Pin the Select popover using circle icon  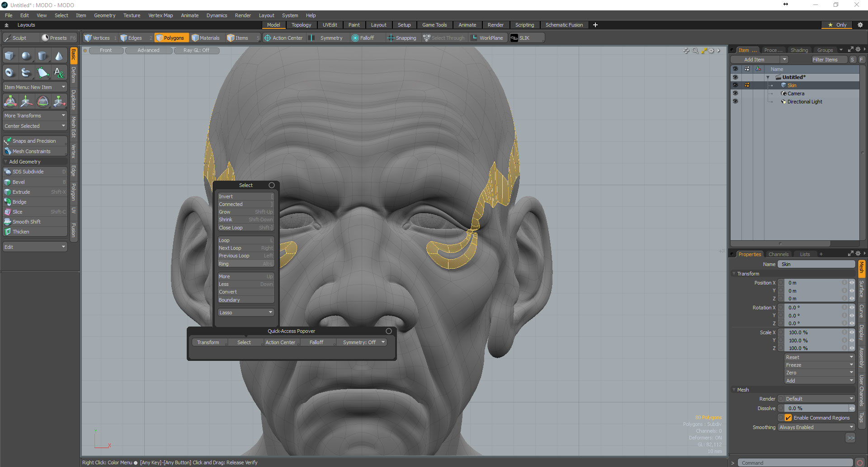(272, 185)
